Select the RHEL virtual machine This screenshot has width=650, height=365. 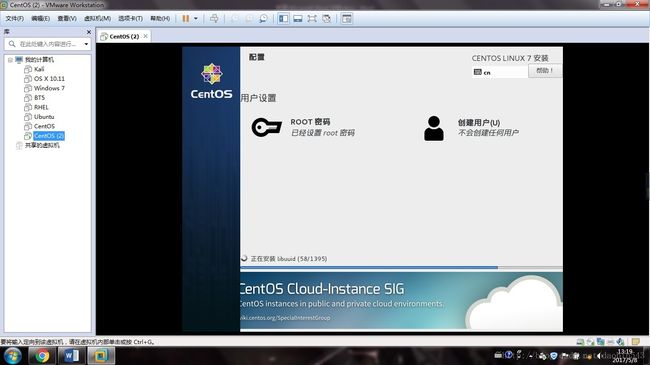[x=41, y=107]
